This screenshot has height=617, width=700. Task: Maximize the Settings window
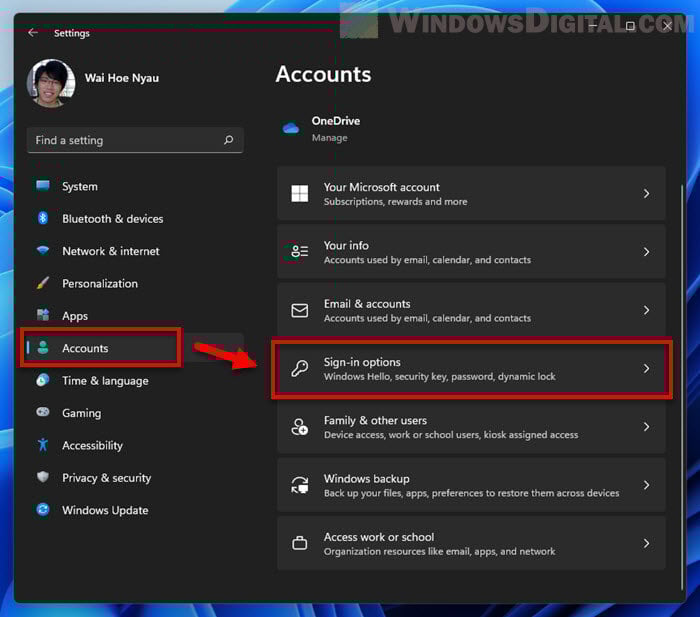[x=630, y=26]
